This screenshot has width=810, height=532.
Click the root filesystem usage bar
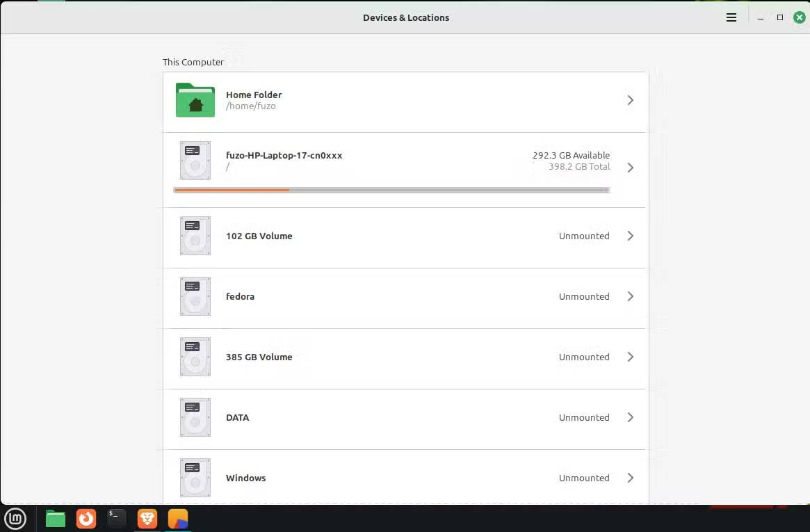click(x=391, y=189)
